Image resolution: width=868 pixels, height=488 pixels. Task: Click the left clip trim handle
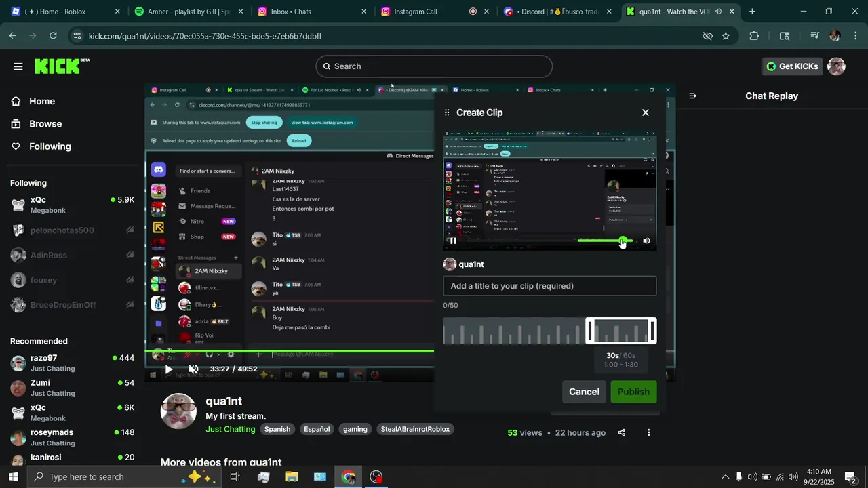pyautogui.click(x=590, y=331)
